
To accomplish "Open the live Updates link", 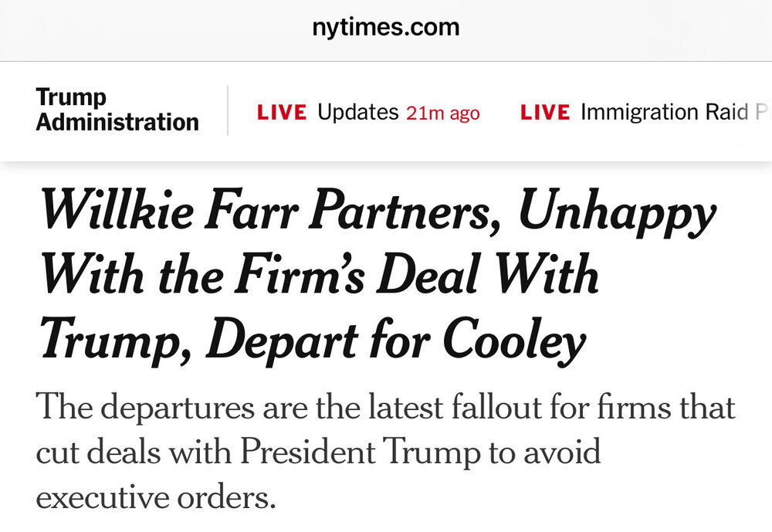I will click(x=358, y=112).
